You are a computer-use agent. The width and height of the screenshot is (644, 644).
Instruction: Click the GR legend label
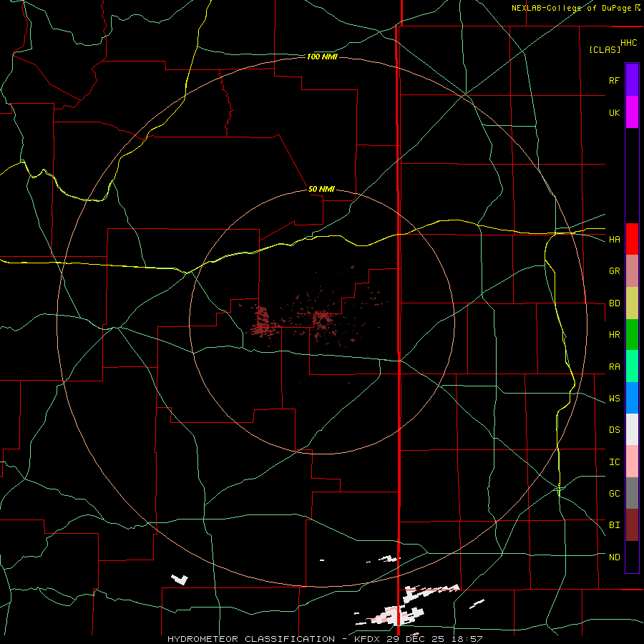[614, 271]
